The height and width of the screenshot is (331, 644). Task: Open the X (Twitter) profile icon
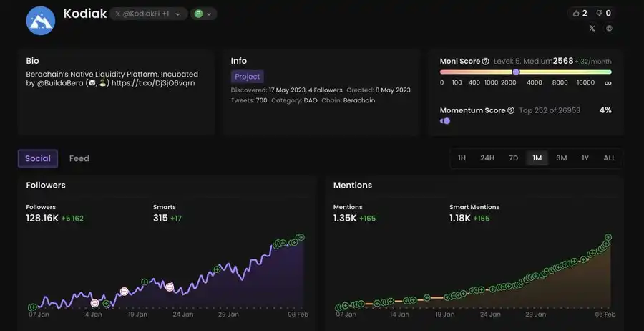pyautogui.click(x=592, y=29)
